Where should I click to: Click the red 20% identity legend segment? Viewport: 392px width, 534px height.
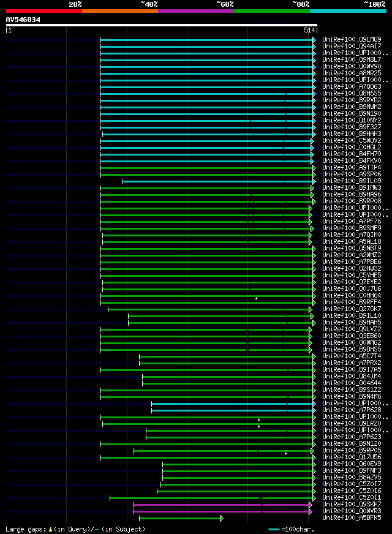pos(44,11)
